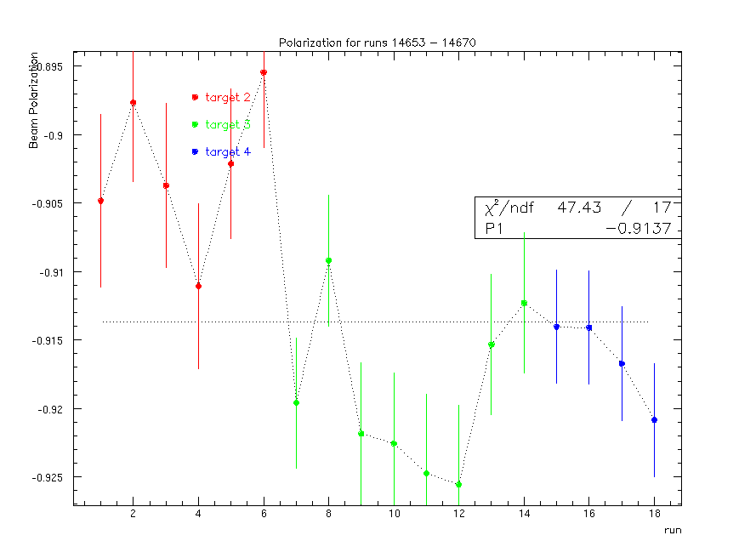The height and width of the screenshot is (558, 756).
Task: Click the x-axis tick label 6
Action: (x=264, y=514)
